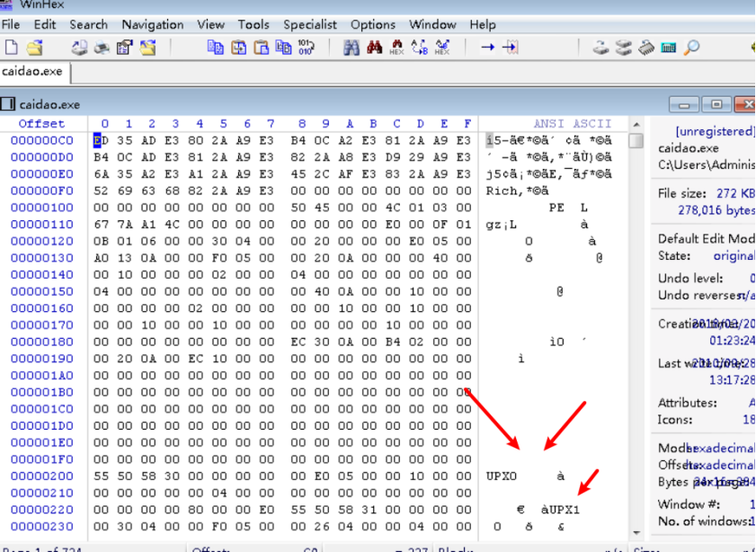Open the Navigation menu

click(x=152, y=24)
